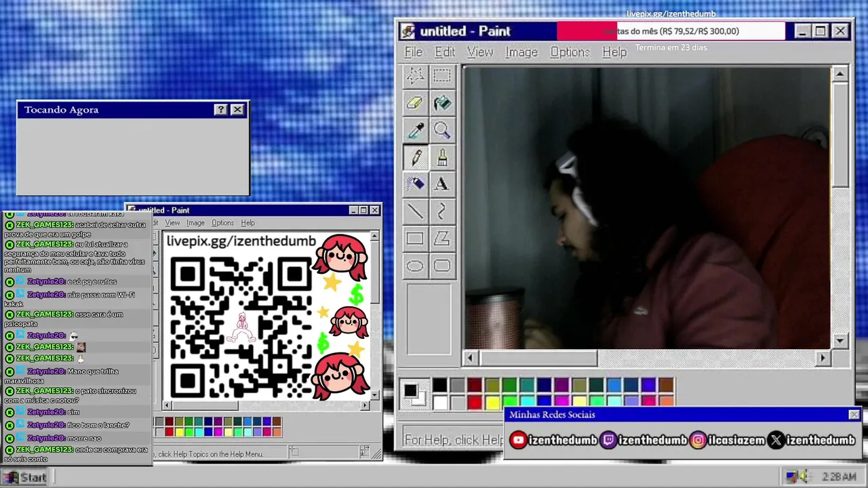Select the rectangular Select tool in large Paint
Viewport: 868px width, 488px height.
[x=442, y=76]
